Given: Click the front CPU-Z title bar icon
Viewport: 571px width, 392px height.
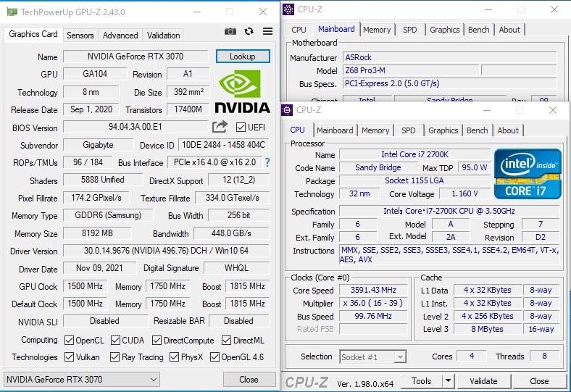Looking at the screenshot, I should click(x=287, y=109).
